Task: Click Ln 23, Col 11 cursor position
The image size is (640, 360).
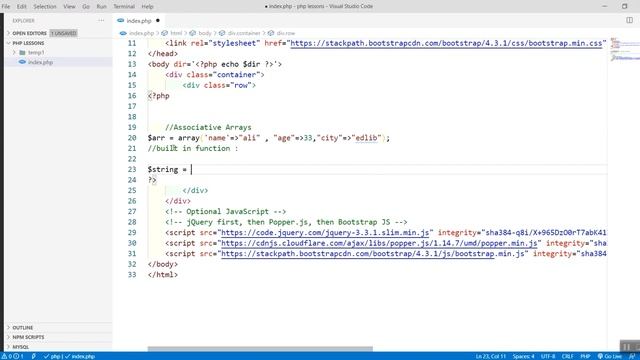Action: pos(490,356)
